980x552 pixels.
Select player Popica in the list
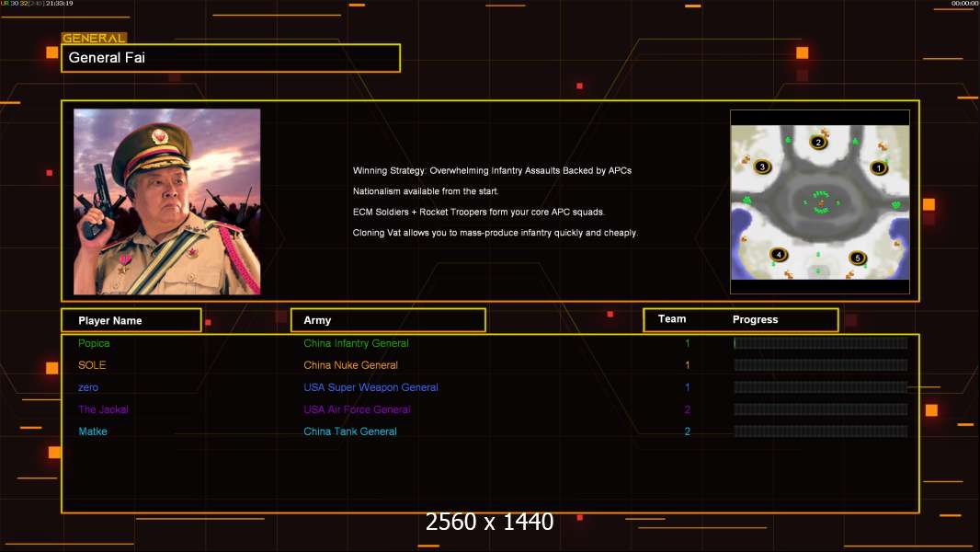tap(94, 343)
